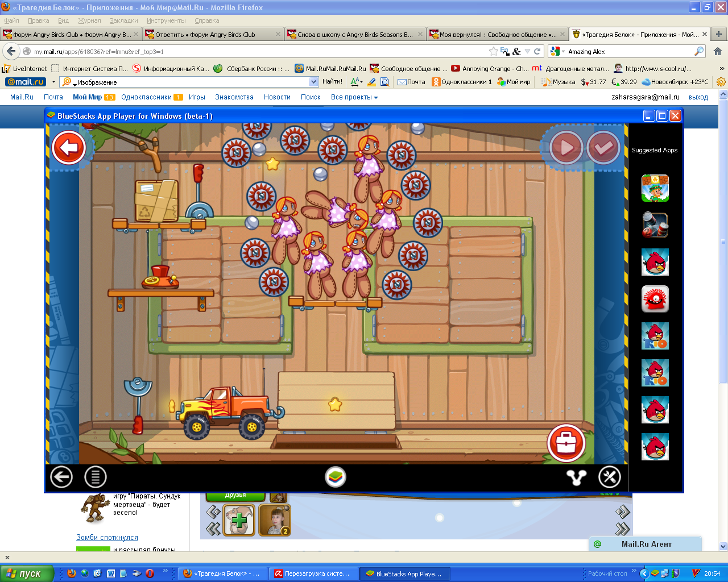The image size is (728, 582).
Task: Click the Друзья green button
Action: [x=235, y=496]
